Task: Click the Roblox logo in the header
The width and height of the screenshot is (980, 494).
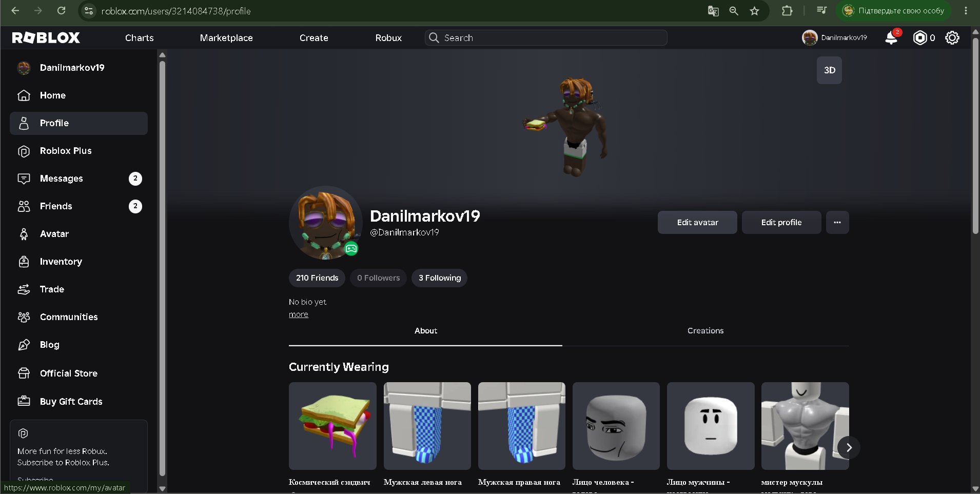Action: [x=46, y=37]
